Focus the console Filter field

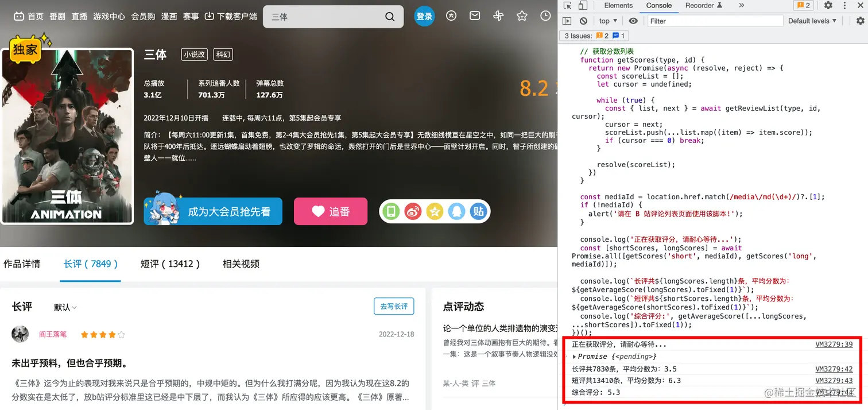point(715,21)
